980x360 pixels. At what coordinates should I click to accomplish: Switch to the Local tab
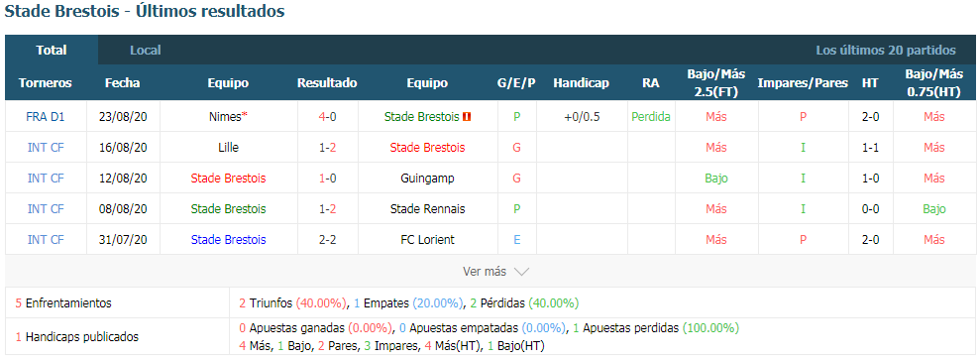[x=145, y=50]
